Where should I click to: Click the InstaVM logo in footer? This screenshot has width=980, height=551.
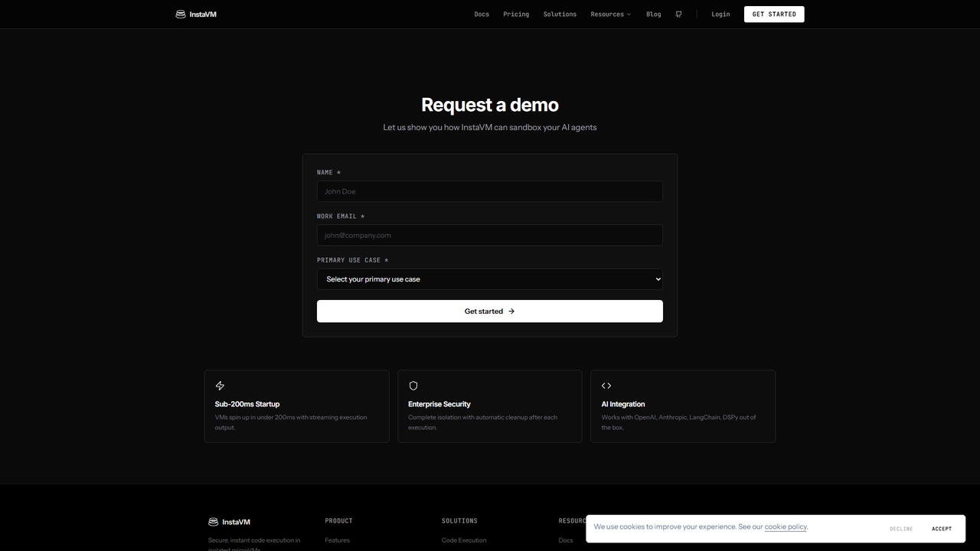point(229,522)
